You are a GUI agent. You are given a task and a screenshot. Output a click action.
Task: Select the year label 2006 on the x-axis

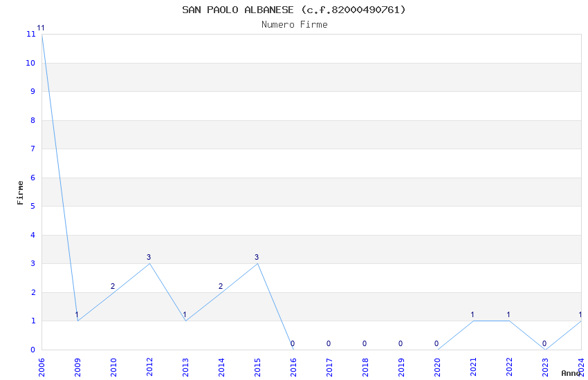[x=42, y=368]
